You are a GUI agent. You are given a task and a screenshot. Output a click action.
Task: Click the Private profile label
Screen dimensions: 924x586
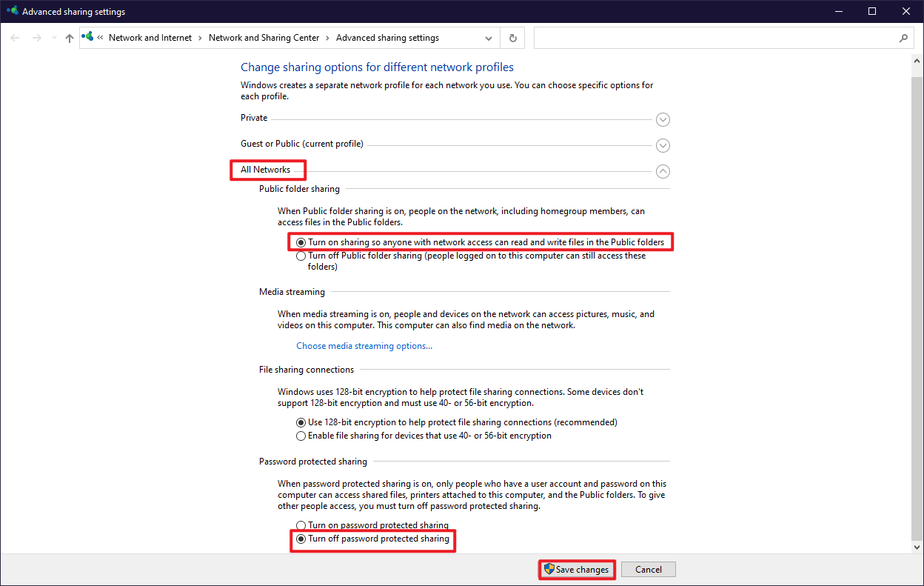coord(254,118)
